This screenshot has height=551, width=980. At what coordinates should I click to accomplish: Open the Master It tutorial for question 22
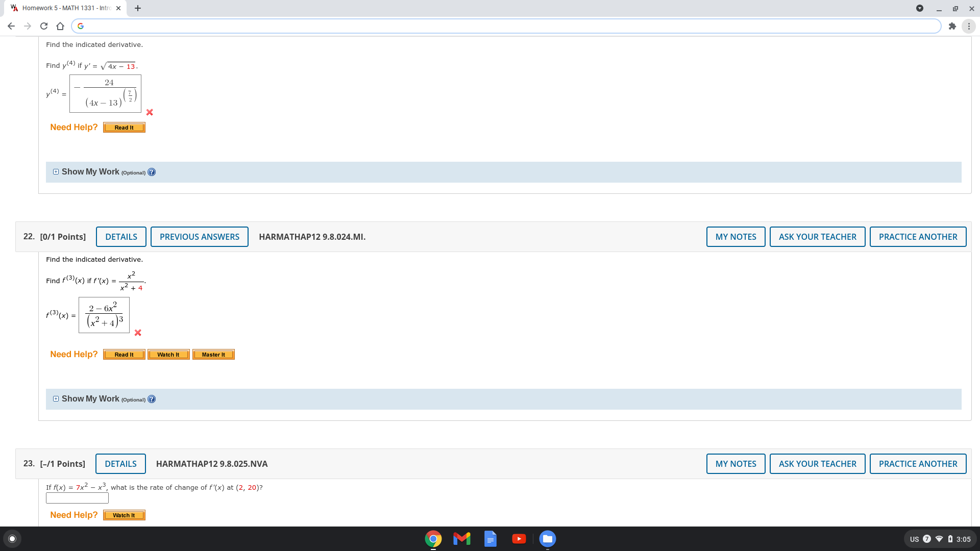[213, 354]
